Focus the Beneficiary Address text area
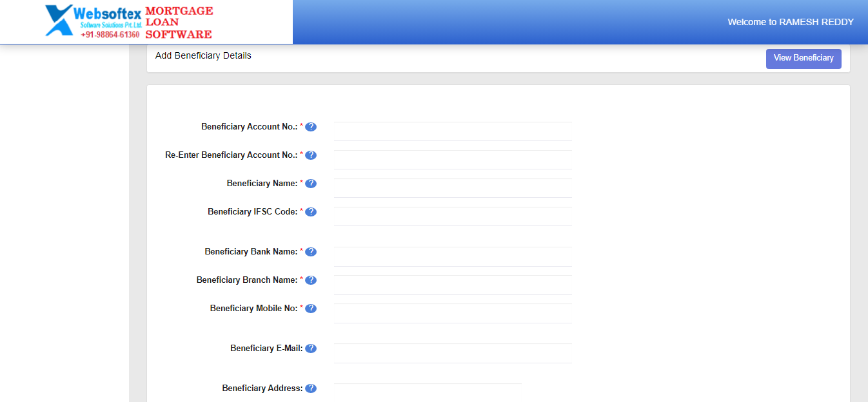 coord(428,392)
